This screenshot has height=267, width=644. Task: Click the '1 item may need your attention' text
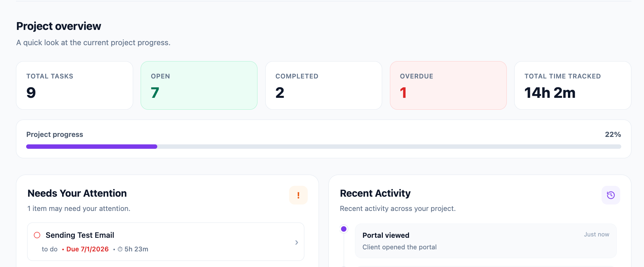click(79, 209)
